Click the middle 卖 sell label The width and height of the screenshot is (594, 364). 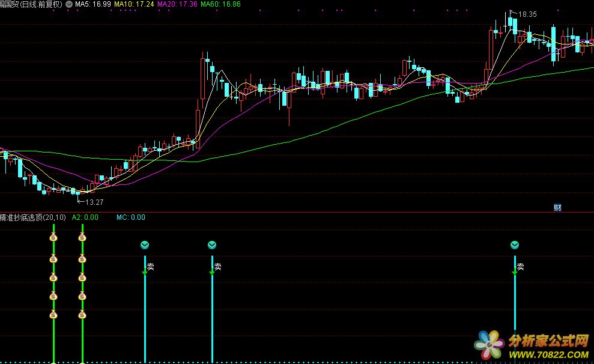pos(218,267)
